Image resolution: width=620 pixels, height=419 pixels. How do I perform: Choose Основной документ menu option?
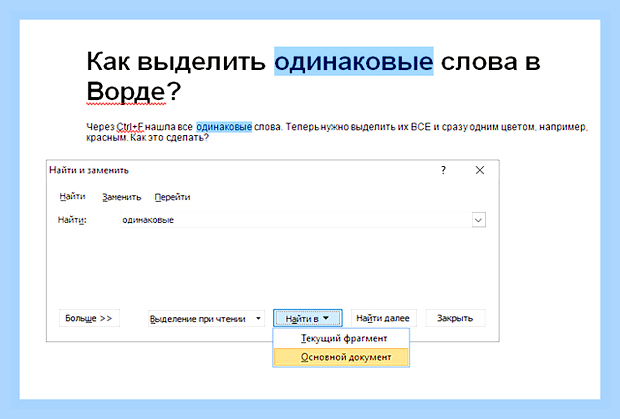click(x=341, y=357)
